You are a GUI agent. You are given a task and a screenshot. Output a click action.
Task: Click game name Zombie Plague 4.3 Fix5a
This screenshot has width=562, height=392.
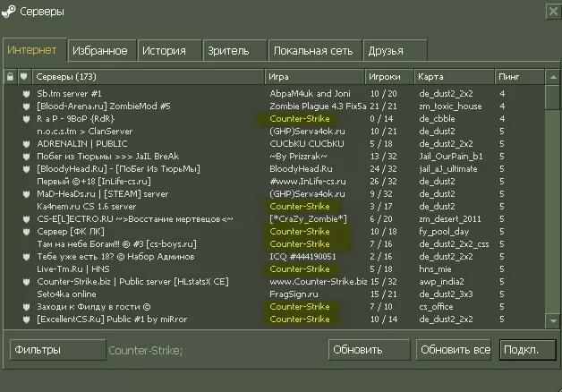[318, 107]
